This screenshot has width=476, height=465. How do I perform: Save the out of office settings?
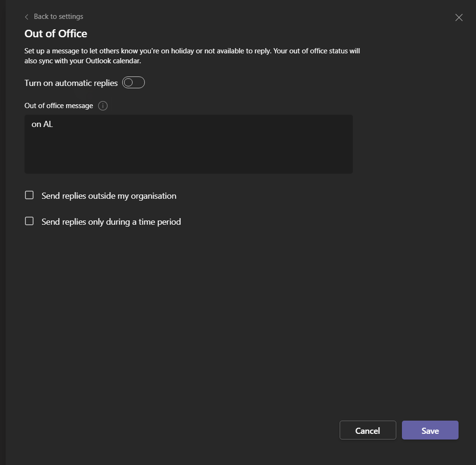tap(430, 431)
